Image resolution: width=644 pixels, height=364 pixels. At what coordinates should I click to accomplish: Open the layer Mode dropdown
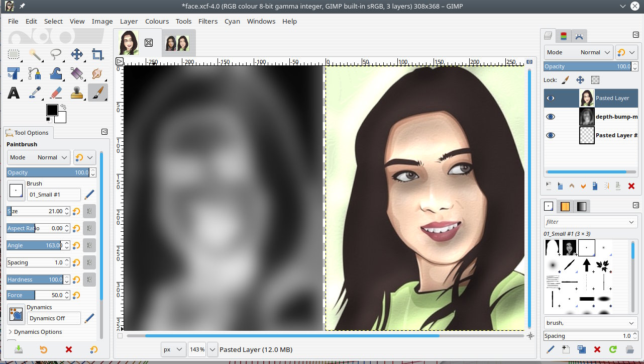[578, 52]
